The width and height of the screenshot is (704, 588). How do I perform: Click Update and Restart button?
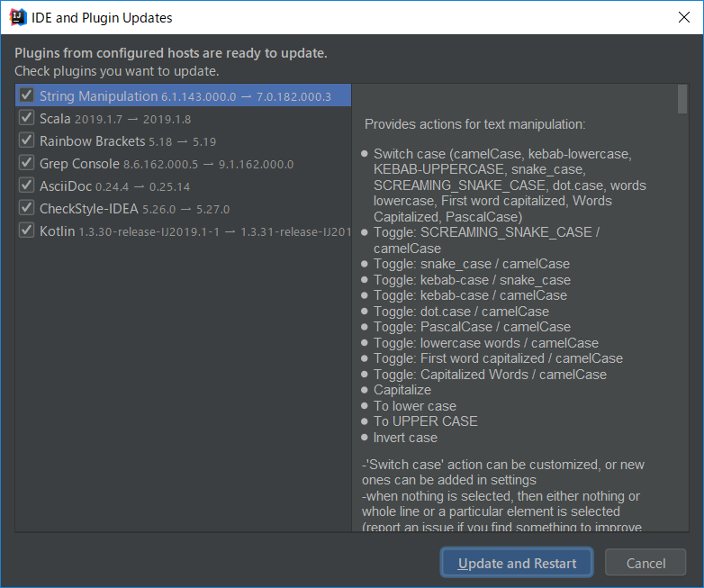click(x=517, y=563)
